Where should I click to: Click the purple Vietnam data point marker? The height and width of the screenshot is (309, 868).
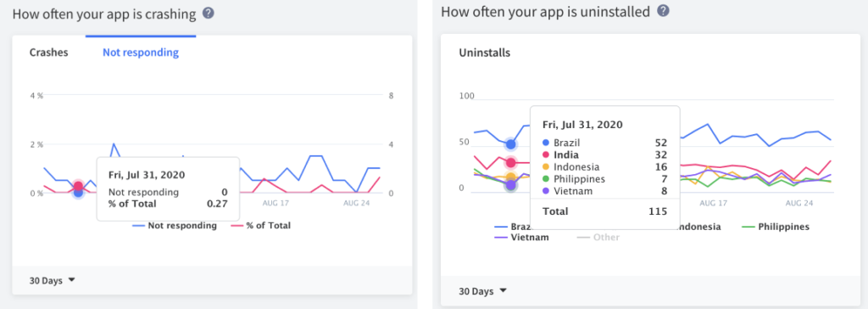point(511,185)
